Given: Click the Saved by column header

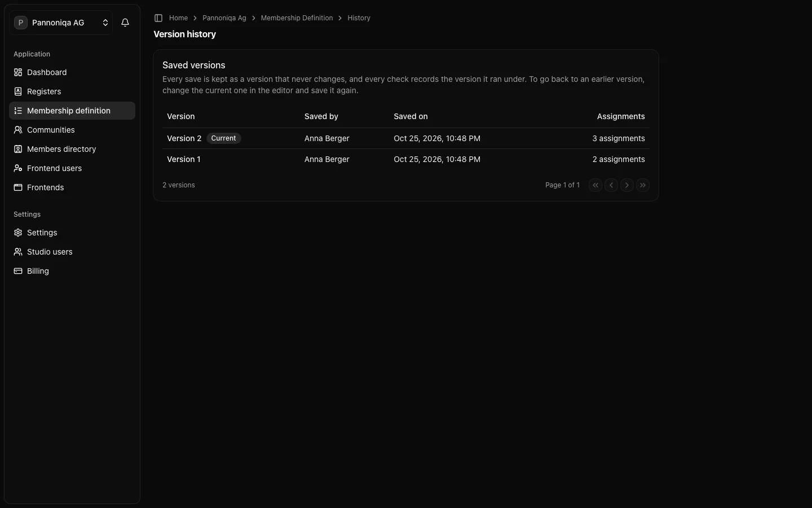Looking at the screenshot, I should (321, 116).
